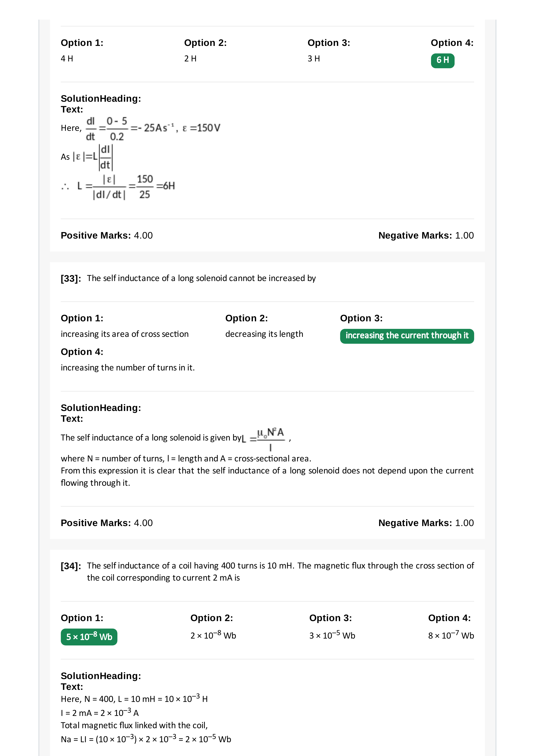Viewport: 534px width, 756px height.
Task: Click SolutionHeading of question 34
Action: [101, 676]
